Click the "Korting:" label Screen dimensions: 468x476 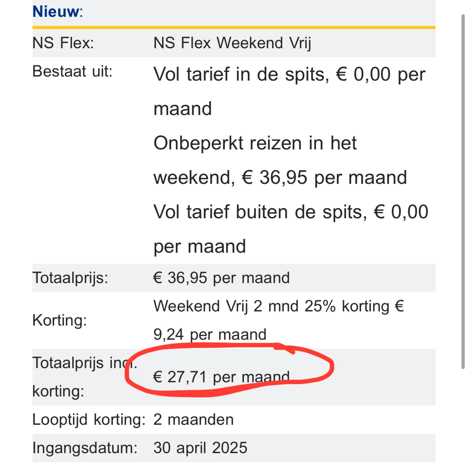coord(59,320)
